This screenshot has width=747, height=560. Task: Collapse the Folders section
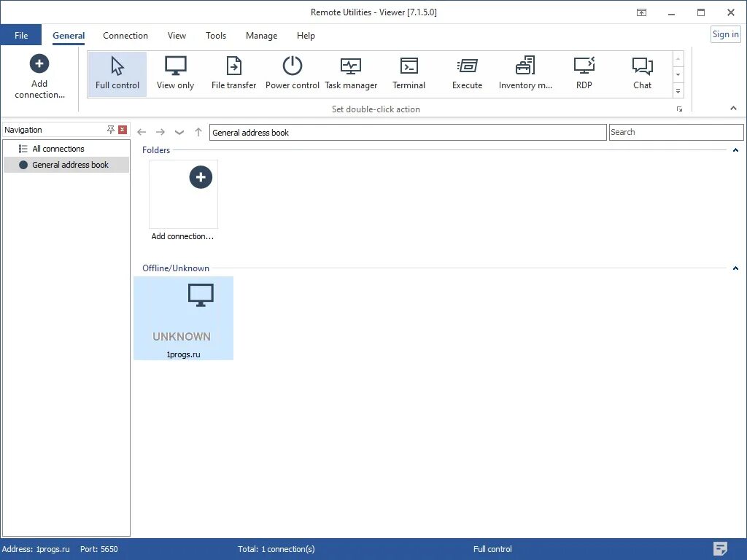(735, 150)
